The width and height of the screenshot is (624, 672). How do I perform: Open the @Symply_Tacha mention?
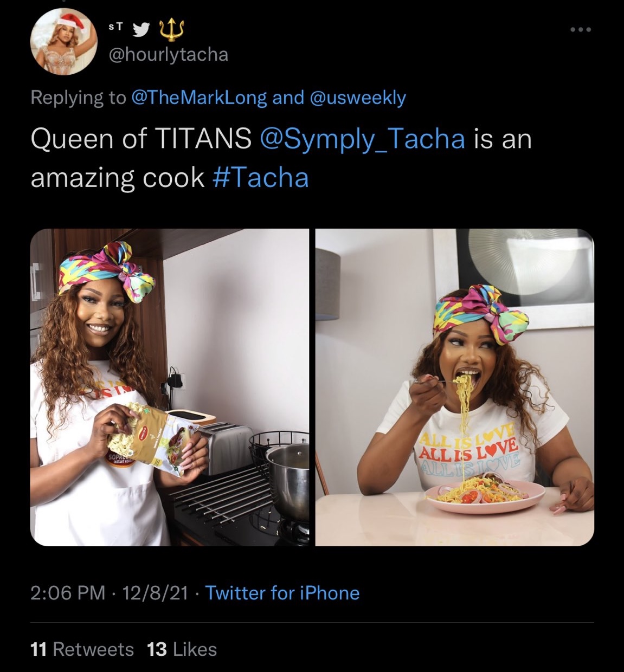(363, 139)
